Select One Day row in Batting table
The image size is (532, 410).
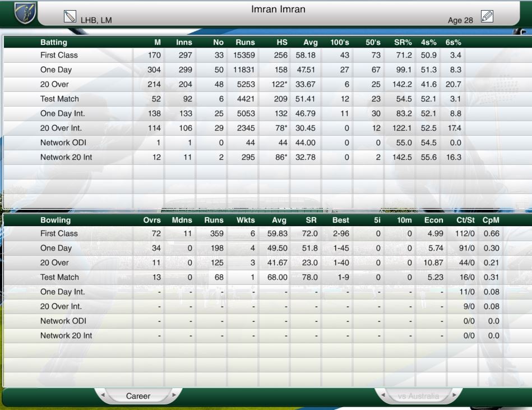coord(268,70)
